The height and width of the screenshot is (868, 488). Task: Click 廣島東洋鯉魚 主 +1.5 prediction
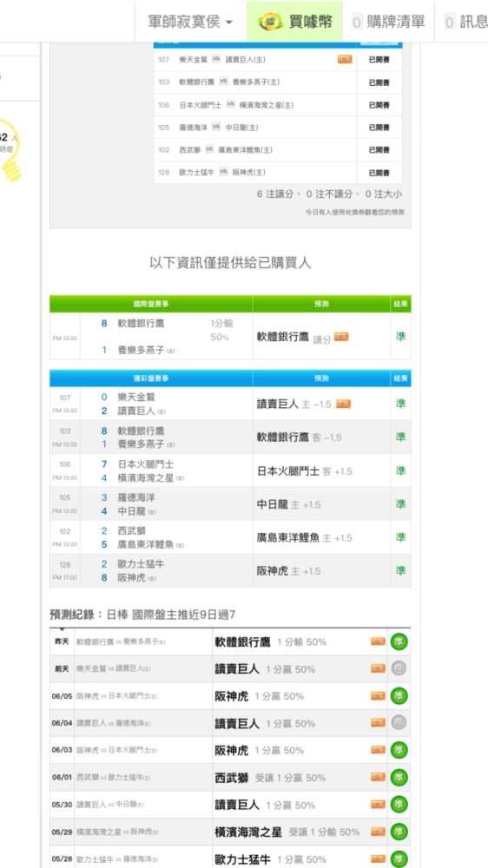tap(305, 538)
